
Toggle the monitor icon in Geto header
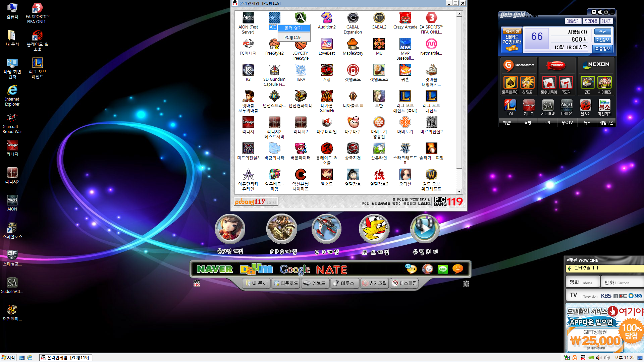[x=594, y=12]
